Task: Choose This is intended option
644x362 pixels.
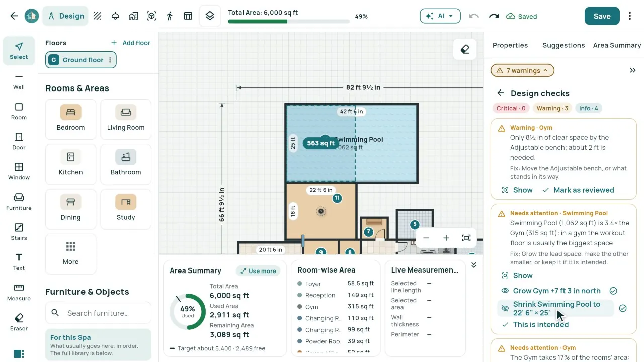Action: [535, 325]
